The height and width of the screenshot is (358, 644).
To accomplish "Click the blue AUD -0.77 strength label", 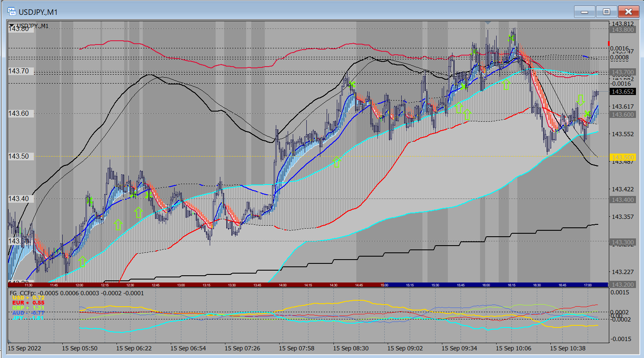I will click(x=28, y=313).
